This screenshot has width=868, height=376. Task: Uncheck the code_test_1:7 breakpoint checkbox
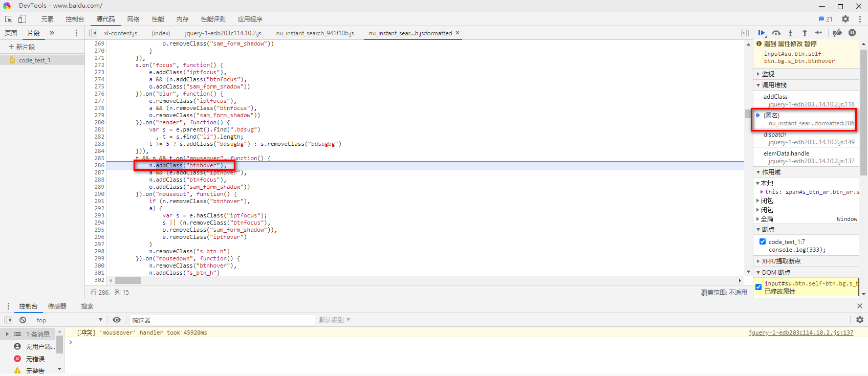pyautogui.click(x=763, y=241)
